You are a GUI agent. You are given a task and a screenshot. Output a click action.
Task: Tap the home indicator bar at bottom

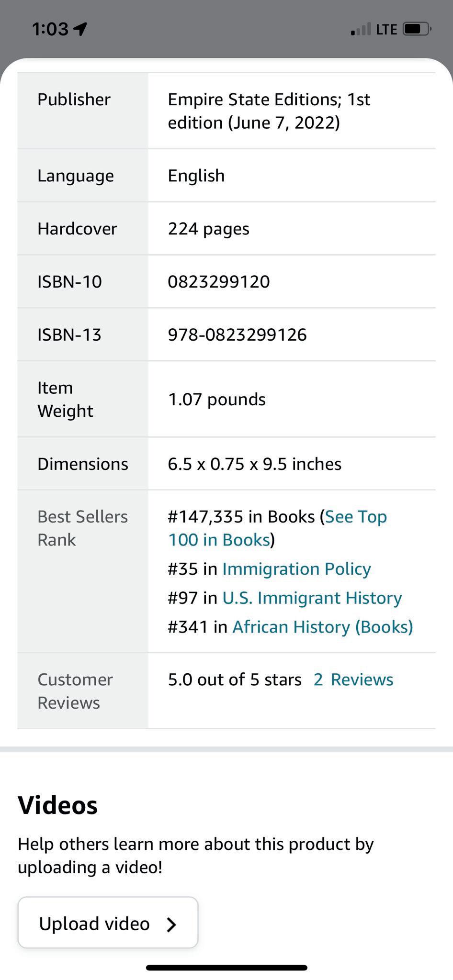pyautogui.click(x=226, y=968)
